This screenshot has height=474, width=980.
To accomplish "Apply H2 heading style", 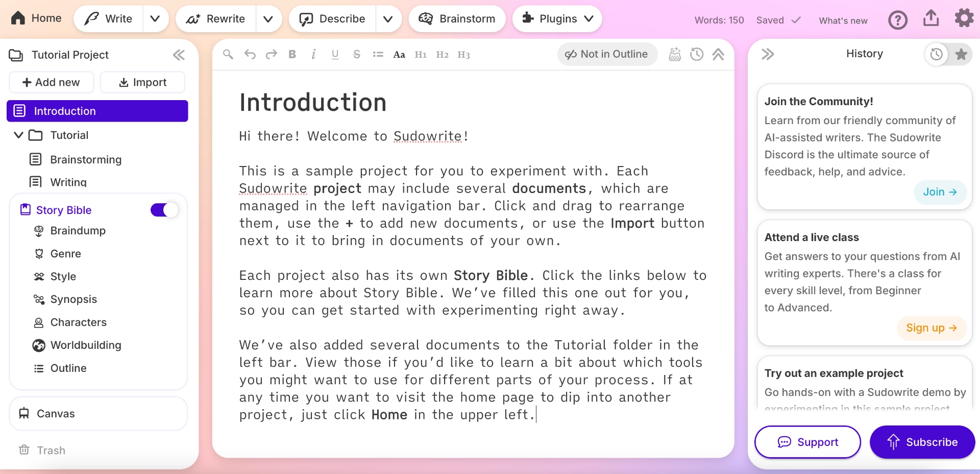I will click(442, 55).
